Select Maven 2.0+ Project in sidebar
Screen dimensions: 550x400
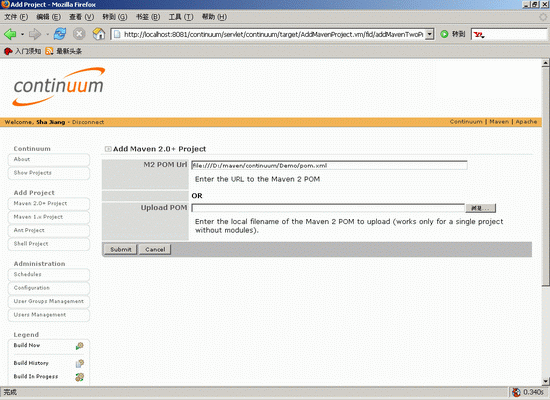point(49,204)
